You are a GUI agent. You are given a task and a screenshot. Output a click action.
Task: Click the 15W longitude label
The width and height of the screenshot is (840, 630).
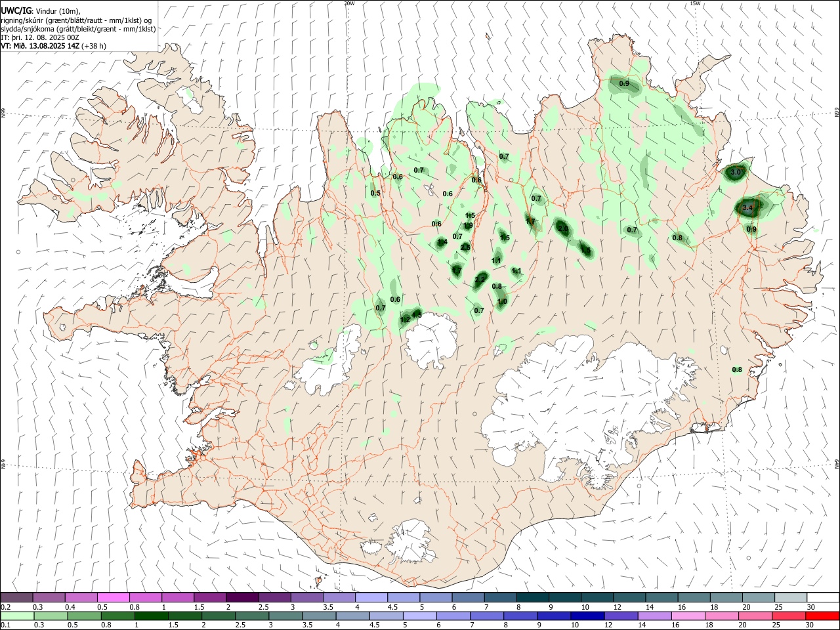tap(695, 3)
